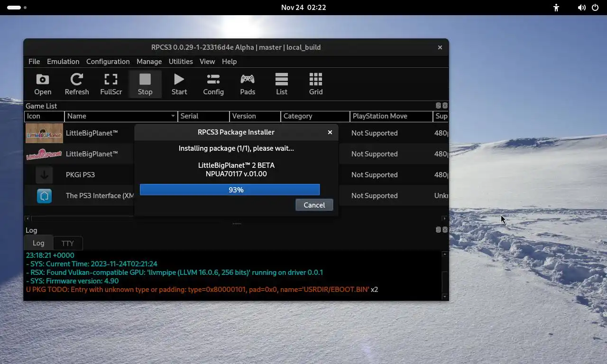This screenshot has width=607, height=364.
Task: Close the Log panel
Action: (x=445, y=230)
